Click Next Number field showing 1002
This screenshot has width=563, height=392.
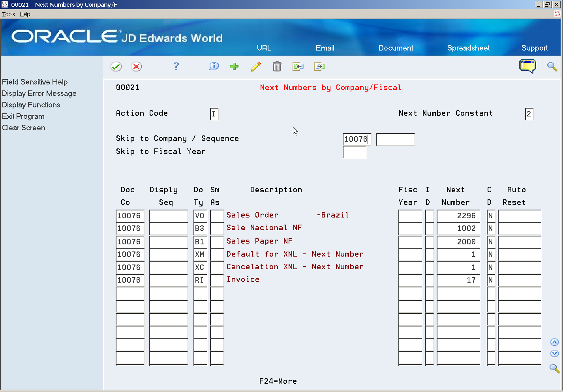click(458, 229)
